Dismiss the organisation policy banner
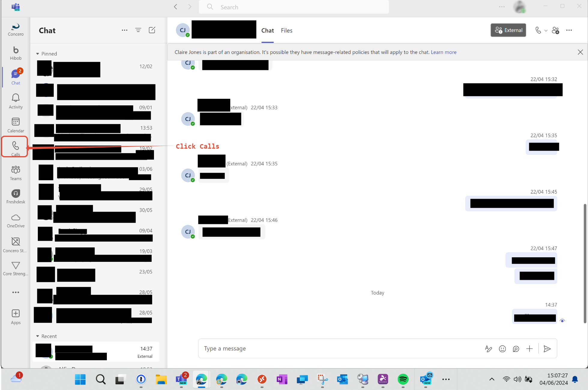This screenshot has height=390, width=588. click(580, 52)
